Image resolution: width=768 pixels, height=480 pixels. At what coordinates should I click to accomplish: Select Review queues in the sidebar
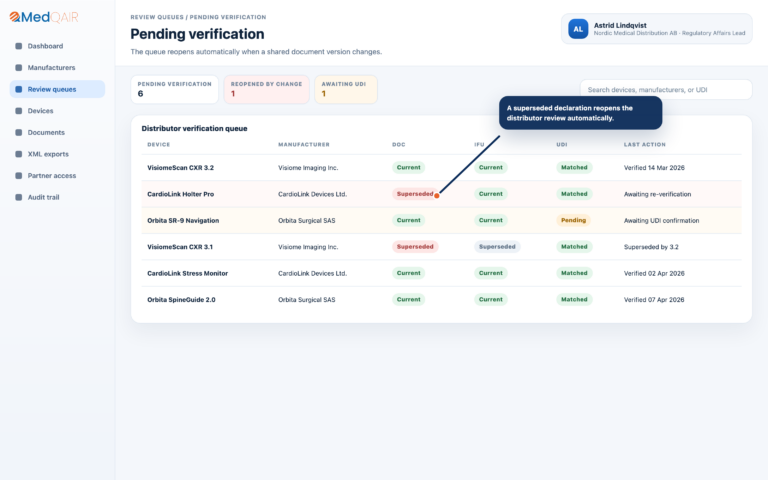(x=57, y=89)
